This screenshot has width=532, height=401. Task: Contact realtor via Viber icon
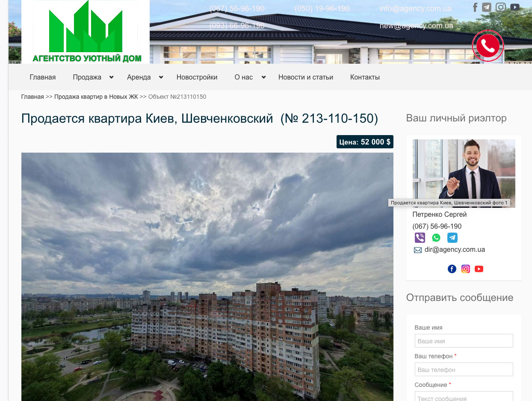pos(420,238)
